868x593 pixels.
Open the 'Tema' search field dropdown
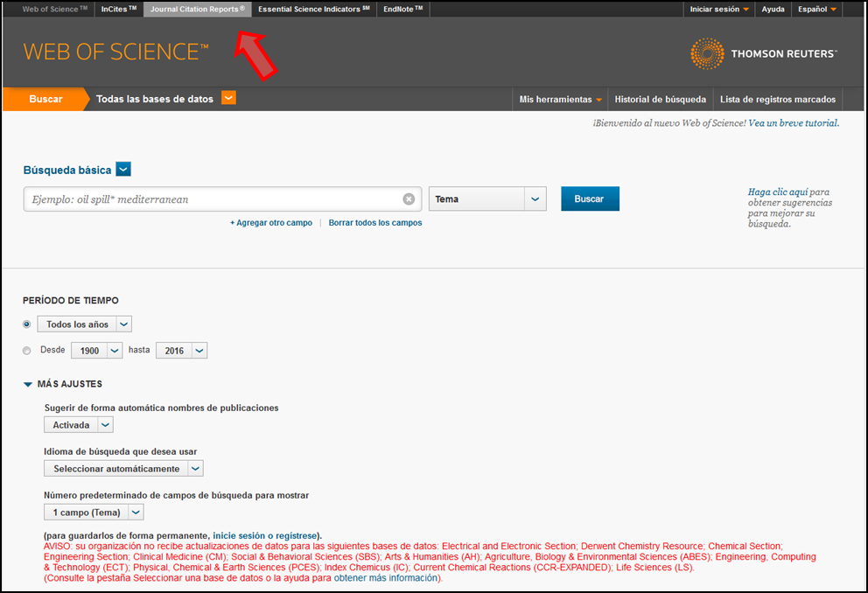pos(487,199)
